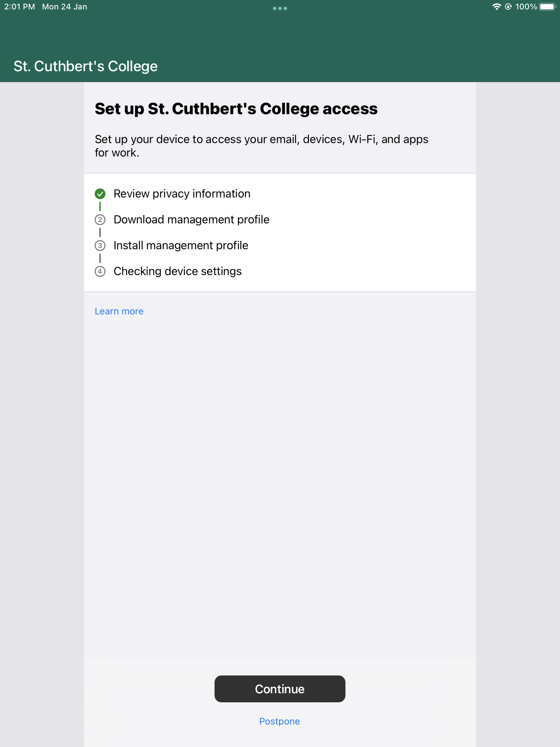Tap the status bar time display
This screenshot has height=747, width=560.
tap(19, 7)
